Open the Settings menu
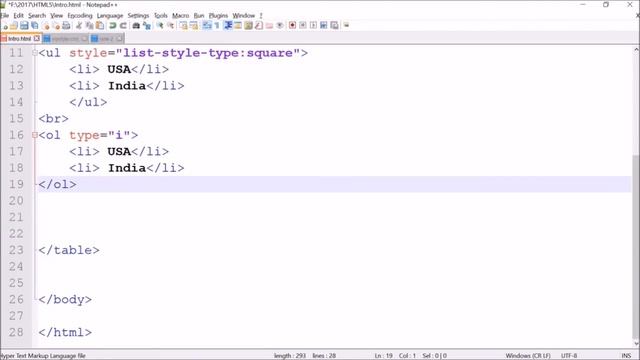 pos(138,16)
